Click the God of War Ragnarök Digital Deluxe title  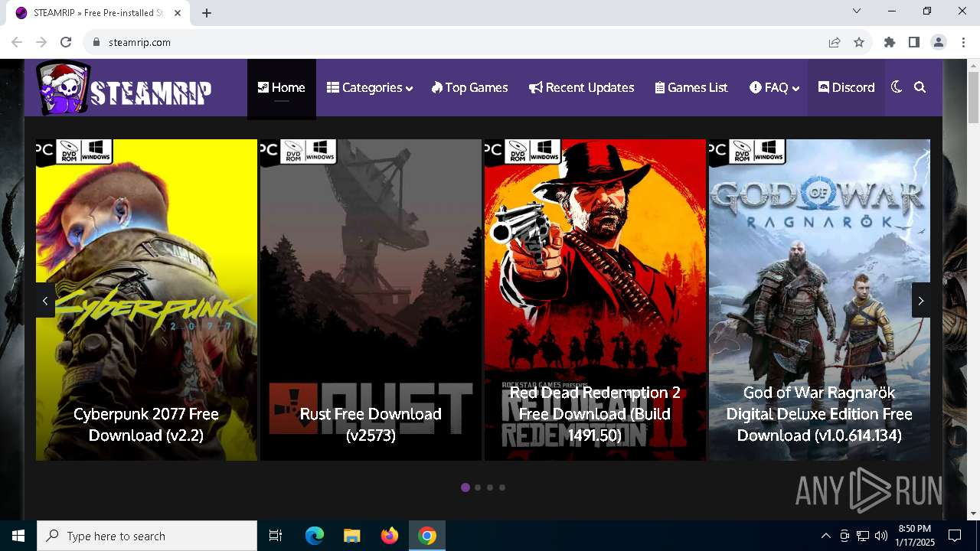pos(819,413)
